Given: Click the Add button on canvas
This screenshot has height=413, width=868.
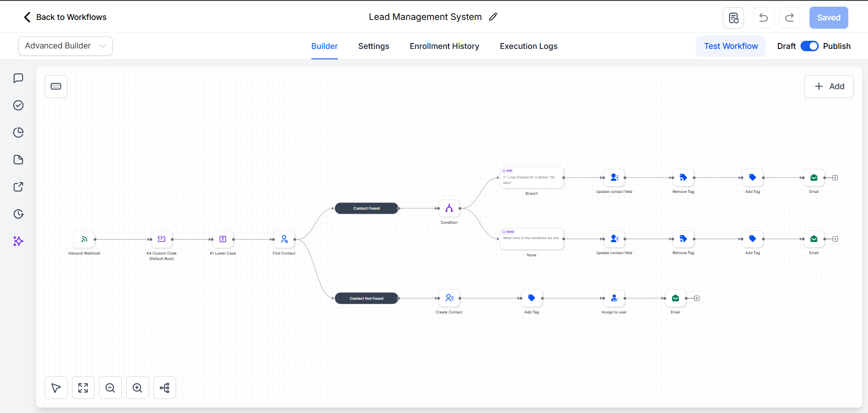Looking at the screenshot, I should [x=829, y=86].
